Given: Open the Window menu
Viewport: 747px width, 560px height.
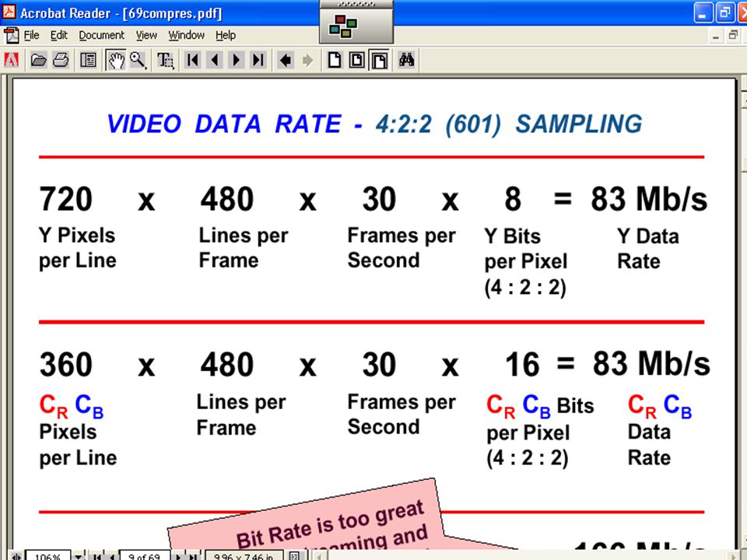Looking at the screenshot, I should [x=186, y=35].
